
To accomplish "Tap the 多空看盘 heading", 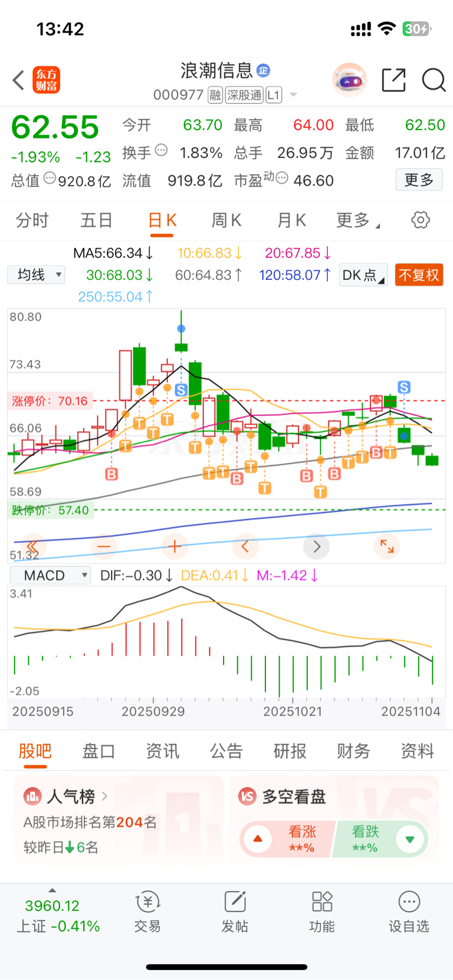I will (x=294, y=797).
